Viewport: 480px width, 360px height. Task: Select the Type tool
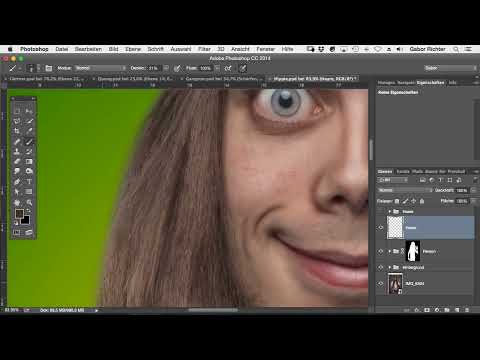[x=29, y=182]
